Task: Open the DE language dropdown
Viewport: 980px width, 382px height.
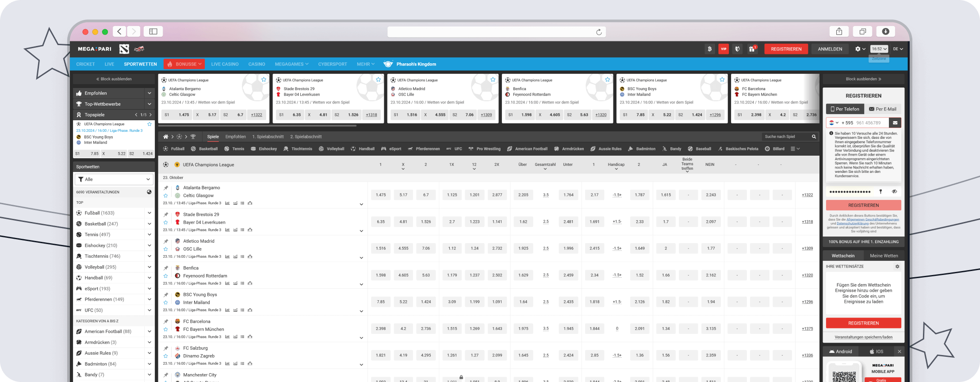Action: coord(898,49)
